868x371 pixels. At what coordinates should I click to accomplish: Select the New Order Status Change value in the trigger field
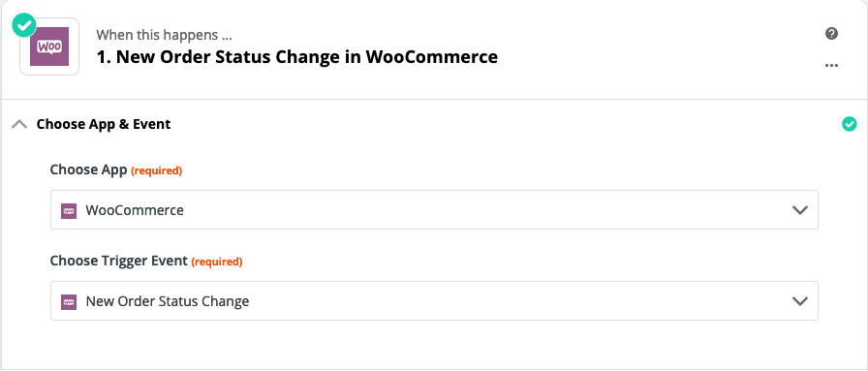[x=168, y=302]
